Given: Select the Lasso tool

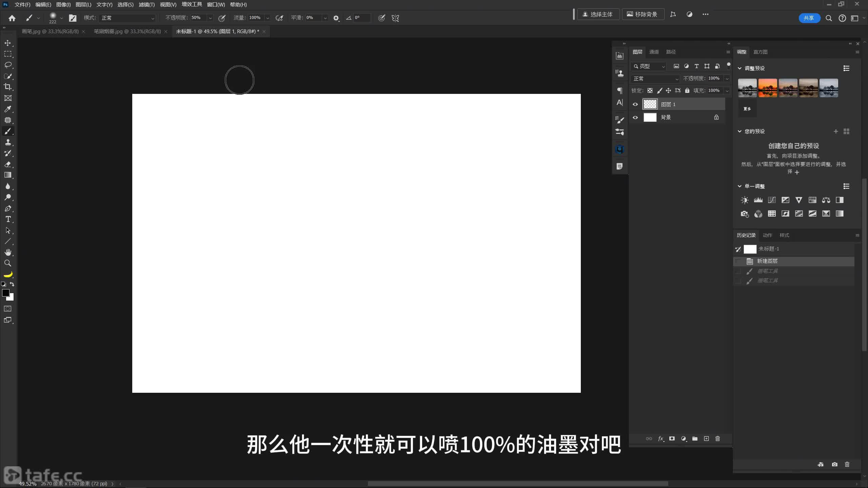Looking at the screenshot, I should point(8,65).
